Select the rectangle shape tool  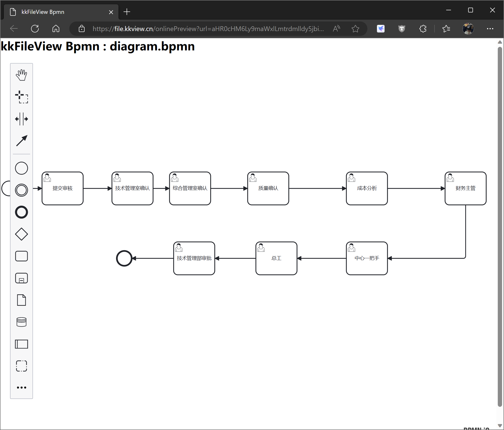[22, 256]
